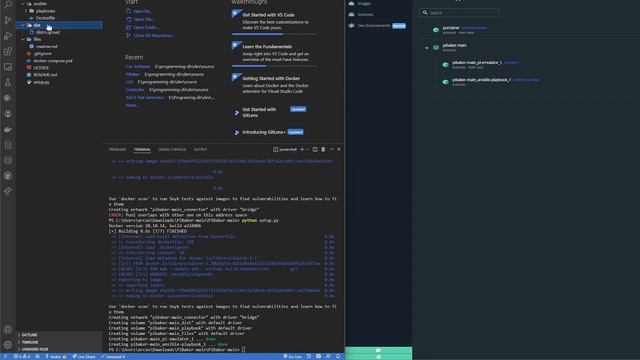This screenshot has width=640, height=360.
Task: Click the Docker Desktop containers search field
Action: click(x=459, y=13)
